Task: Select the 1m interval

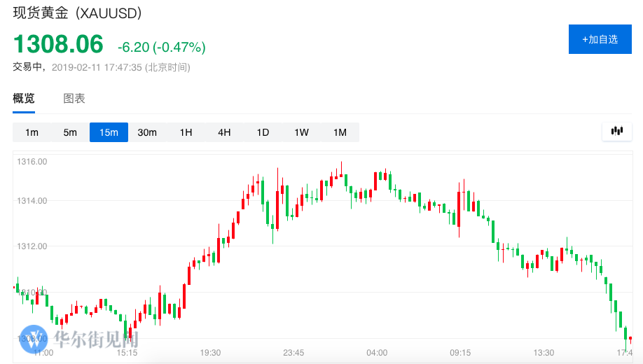Action: click(x=32, y=132)
